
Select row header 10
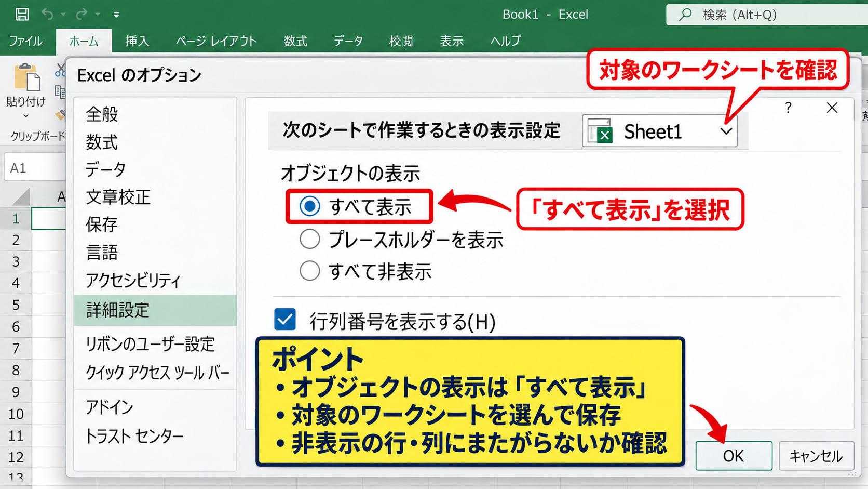pyautogui.click(x=16, y=414)
